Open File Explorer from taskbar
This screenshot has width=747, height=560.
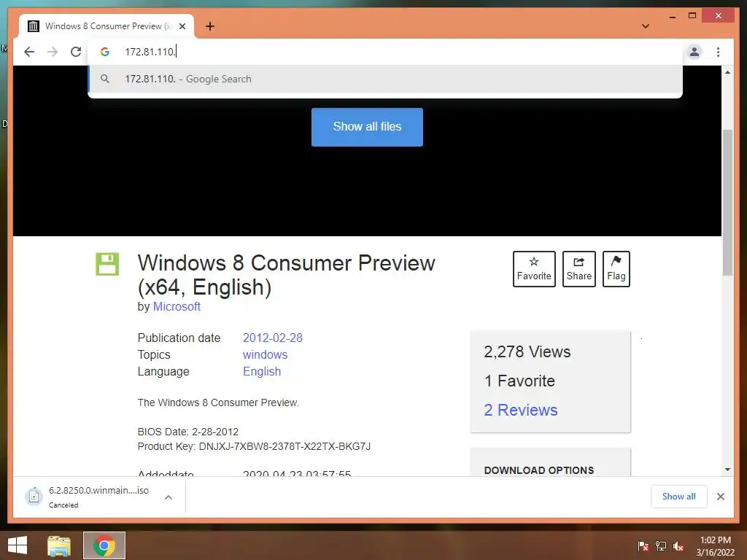tap(59, 545)
